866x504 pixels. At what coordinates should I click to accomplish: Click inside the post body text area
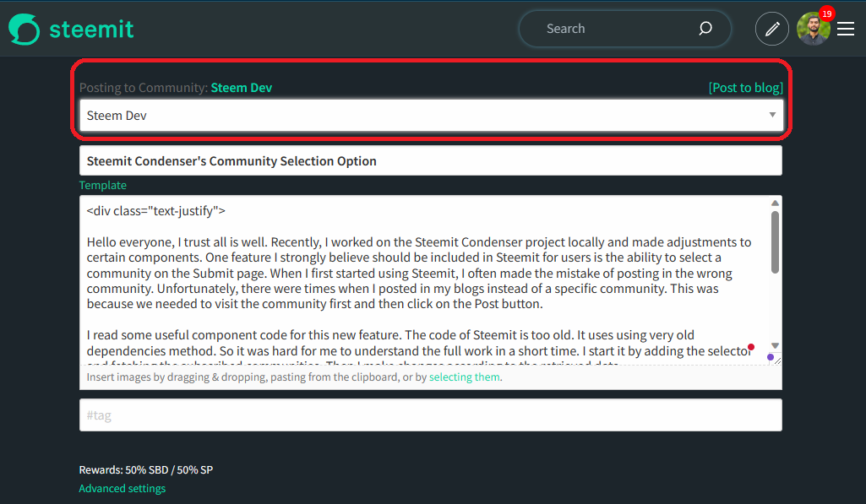coord(425,280)
